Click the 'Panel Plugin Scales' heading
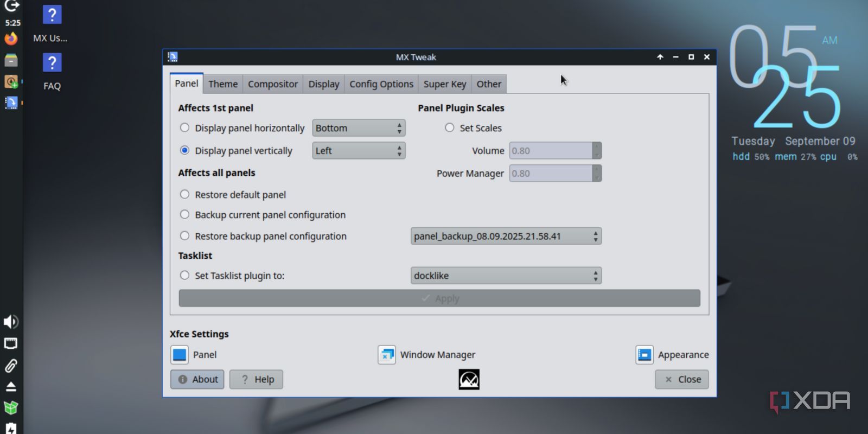This screenshot has width=868, height=434. [461, 108]
